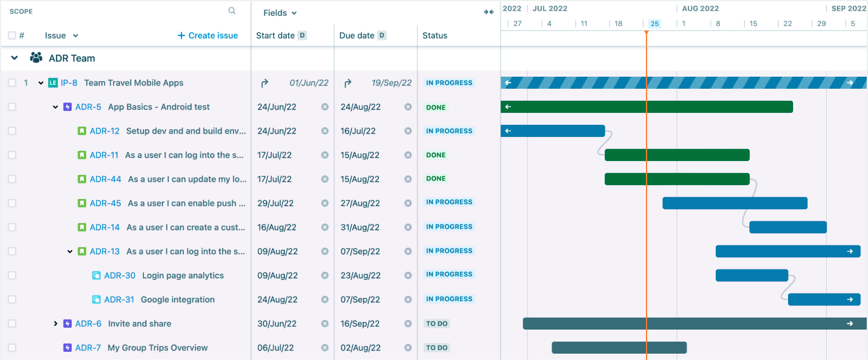868x360 pixels.
Task: Clear the due date for ADR-45
Action: [408, 203]
